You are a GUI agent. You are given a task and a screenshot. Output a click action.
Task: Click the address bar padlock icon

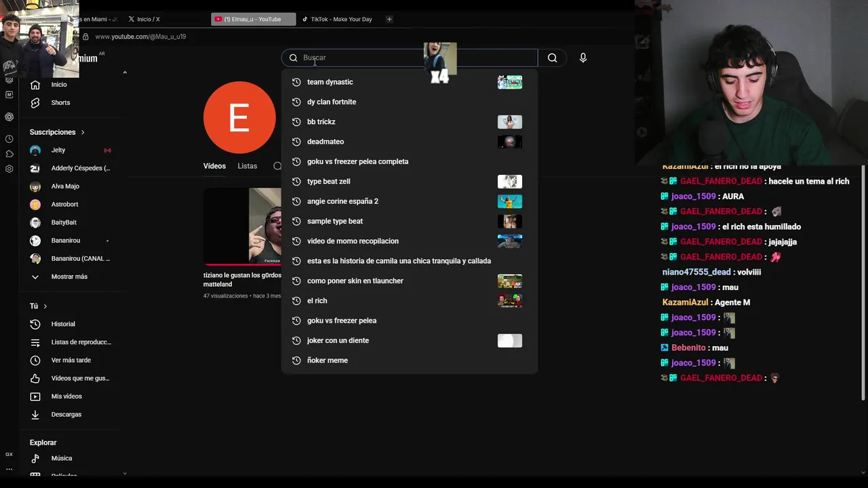[x=85, y=37]
